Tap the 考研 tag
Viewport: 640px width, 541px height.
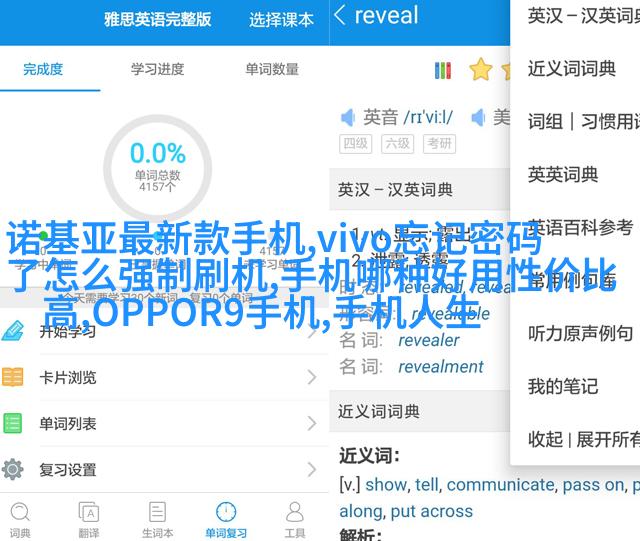point(440,144)
